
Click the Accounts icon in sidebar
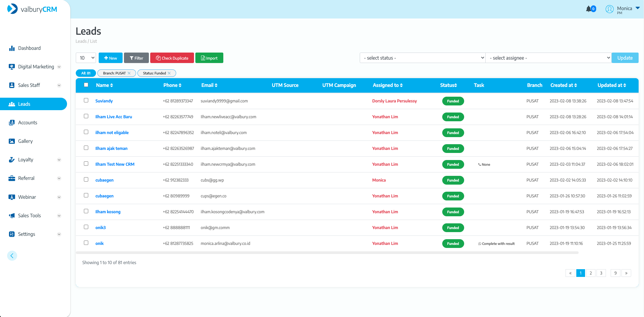(12, 123)
